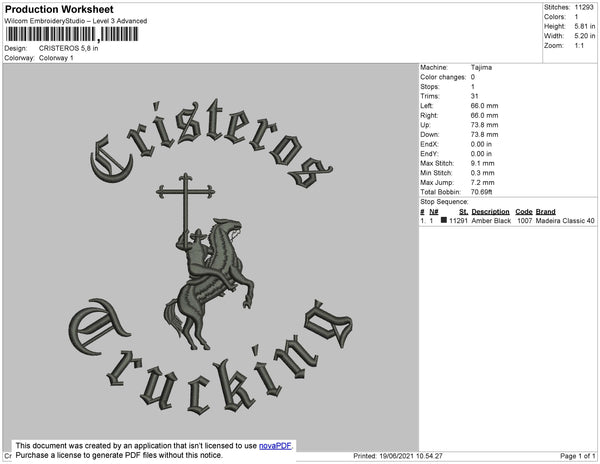Click the Code column header
Image resolution: width=600 pixels, height=464 pixels.
pos(524,212)
